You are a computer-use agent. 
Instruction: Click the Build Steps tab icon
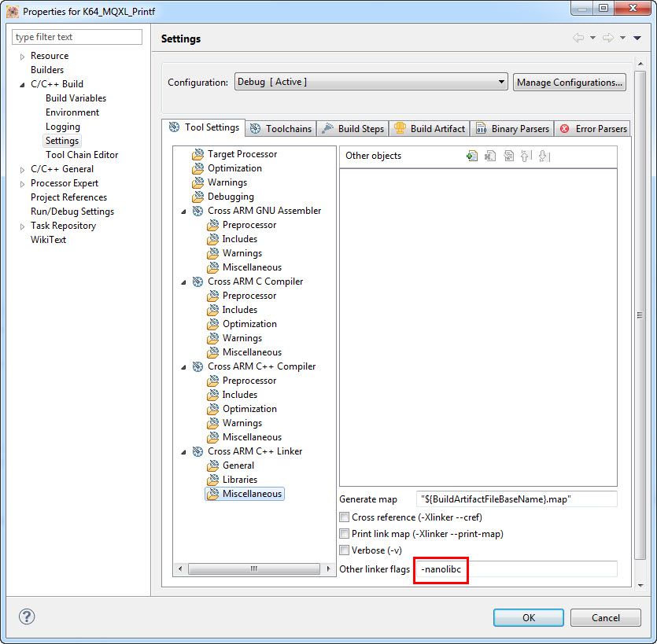(327, 128)
